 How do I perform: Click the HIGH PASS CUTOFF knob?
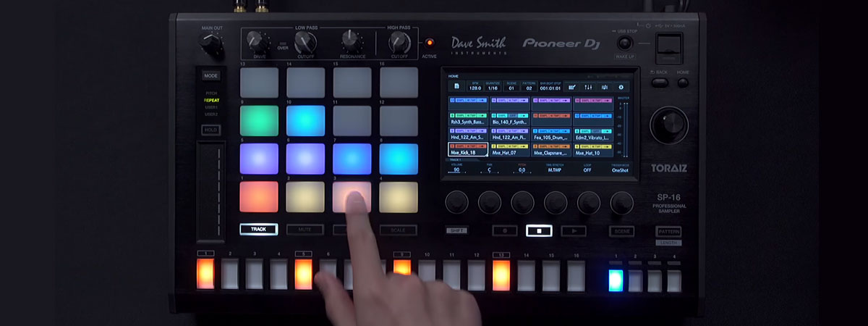(x=399, y=41)
